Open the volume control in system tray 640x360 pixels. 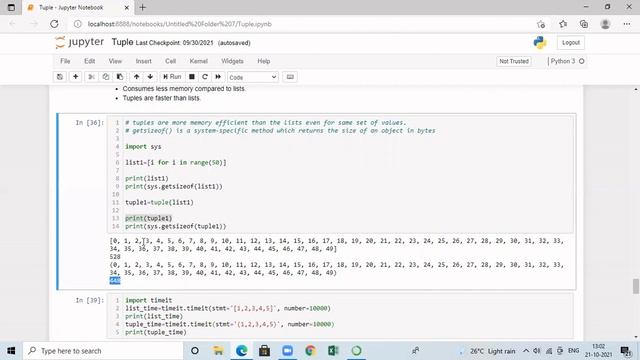click(537, 351)
